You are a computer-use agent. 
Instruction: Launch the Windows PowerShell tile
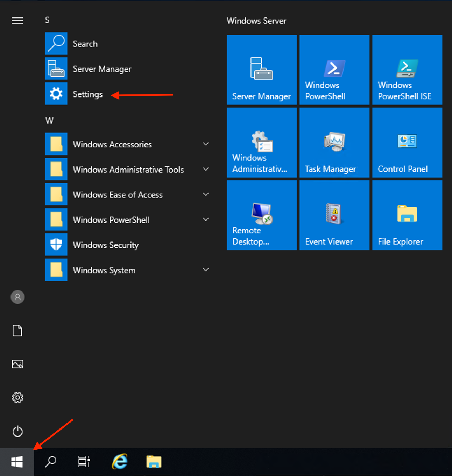pos(334,70)
